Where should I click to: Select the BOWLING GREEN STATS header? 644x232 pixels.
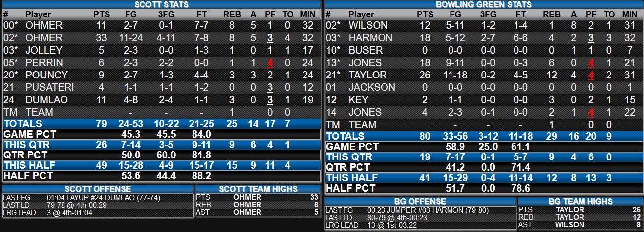484,4
